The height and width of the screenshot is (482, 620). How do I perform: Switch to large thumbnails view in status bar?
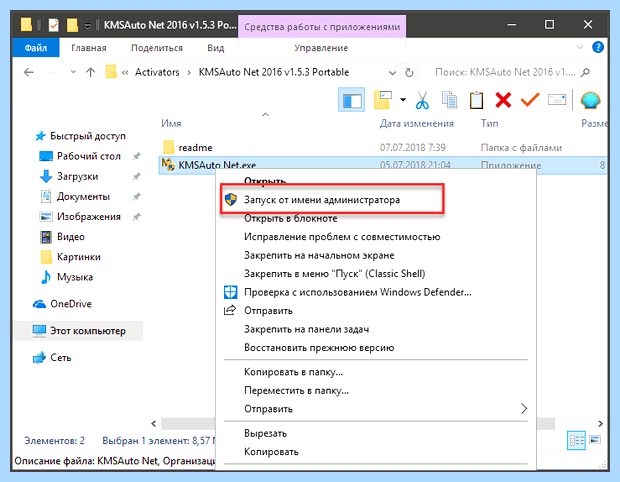coord(595,440)
